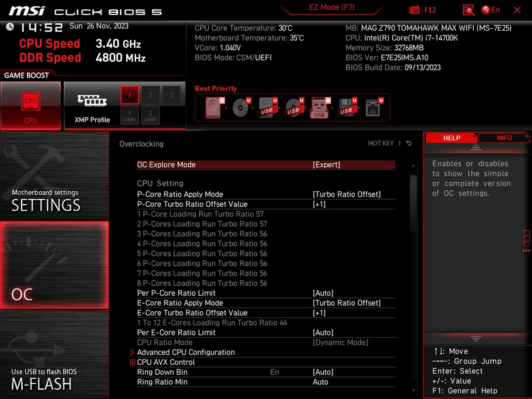
Task: Select P-Core Turbo Ratio Offset Value field
Action: click(x=319, y=204)
